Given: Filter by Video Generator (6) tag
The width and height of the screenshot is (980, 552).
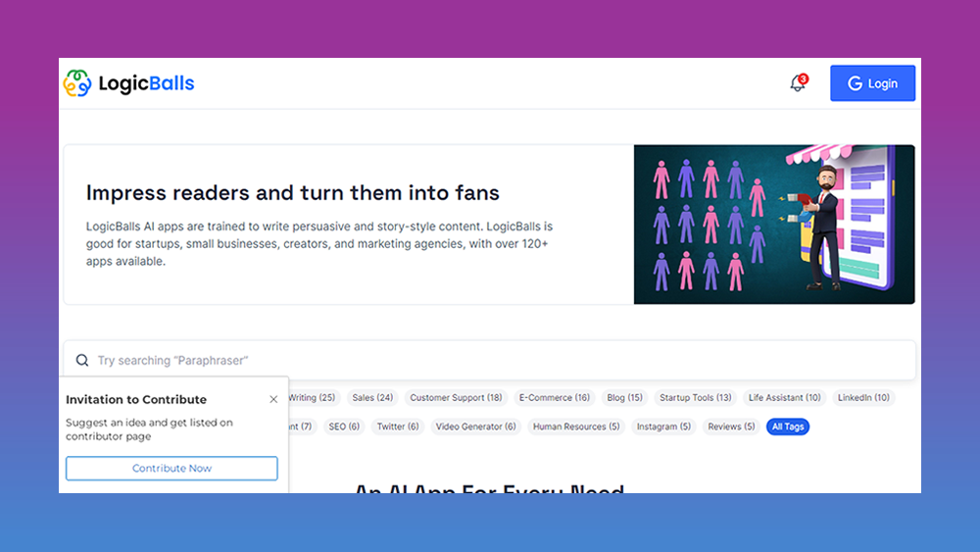Looking at the screenshot, I should click(x=475, y=427).
